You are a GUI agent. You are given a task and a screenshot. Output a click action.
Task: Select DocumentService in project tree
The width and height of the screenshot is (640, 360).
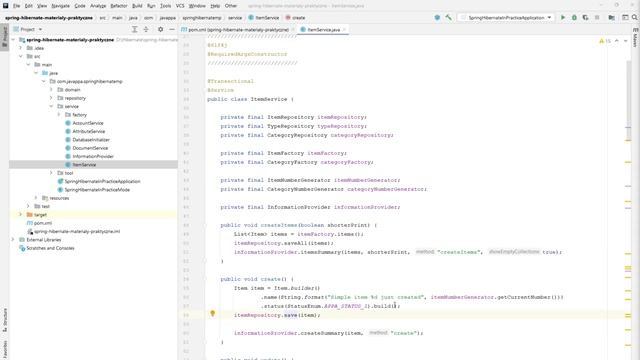[90, 148]
